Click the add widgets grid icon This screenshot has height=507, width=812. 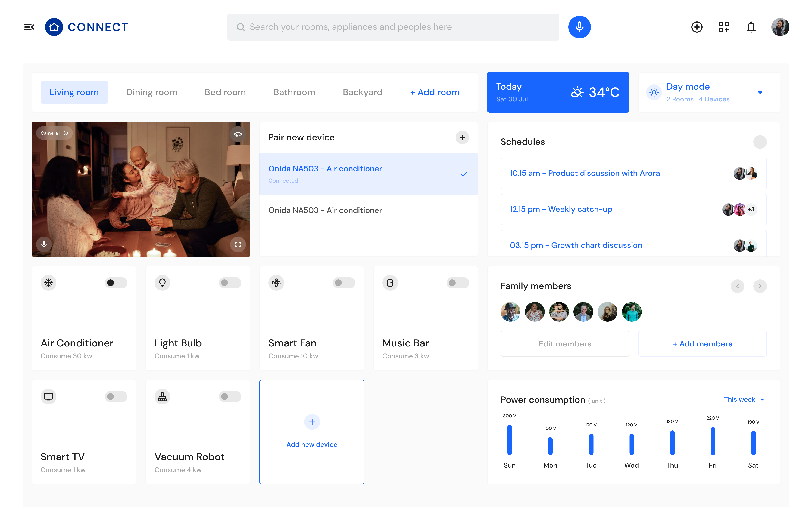(x=724, y=27)
